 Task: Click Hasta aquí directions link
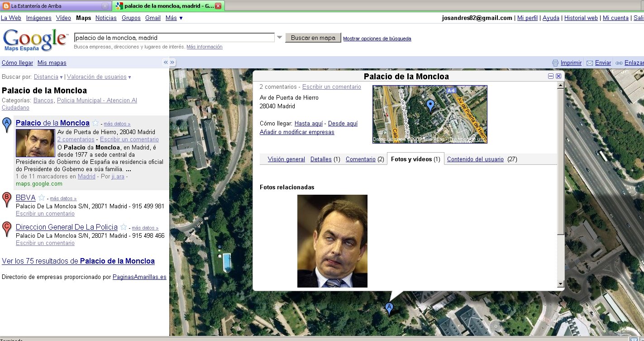tap(309, 124)
